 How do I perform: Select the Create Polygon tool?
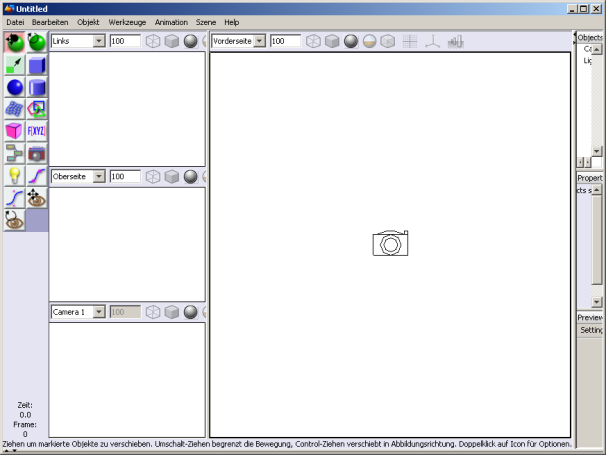pos(37,109)
